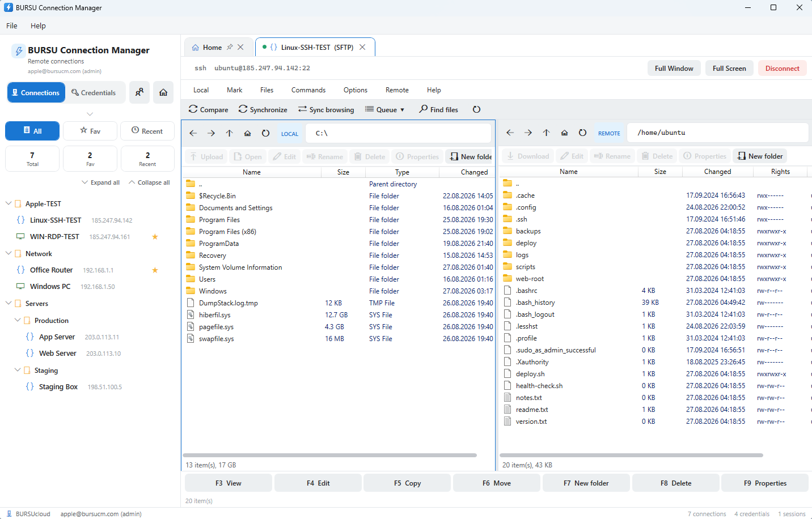Click Expand all groups
Image resolution: width=812 pixels, height=519 pixels.
tap(101, 182)
